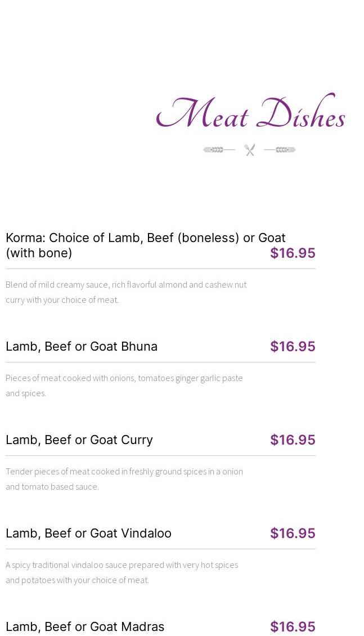Click the divider line under the Korma title

(x=160, y=268)
